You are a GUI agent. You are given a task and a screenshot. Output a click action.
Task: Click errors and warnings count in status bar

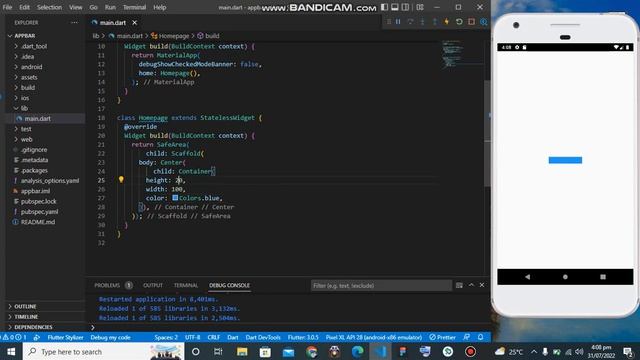click(x=15, y=337)
